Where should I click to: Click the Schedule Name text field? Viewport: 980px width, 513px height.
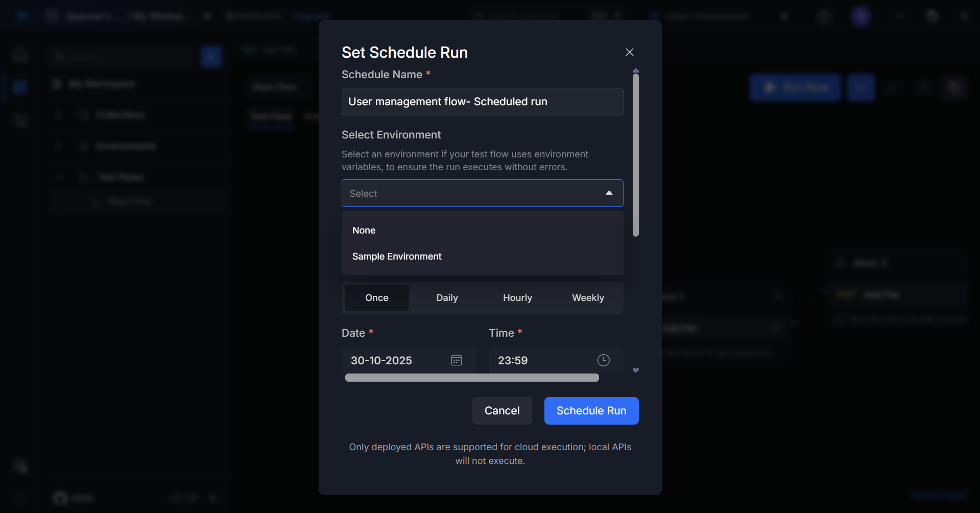click(x=482, y=102)
